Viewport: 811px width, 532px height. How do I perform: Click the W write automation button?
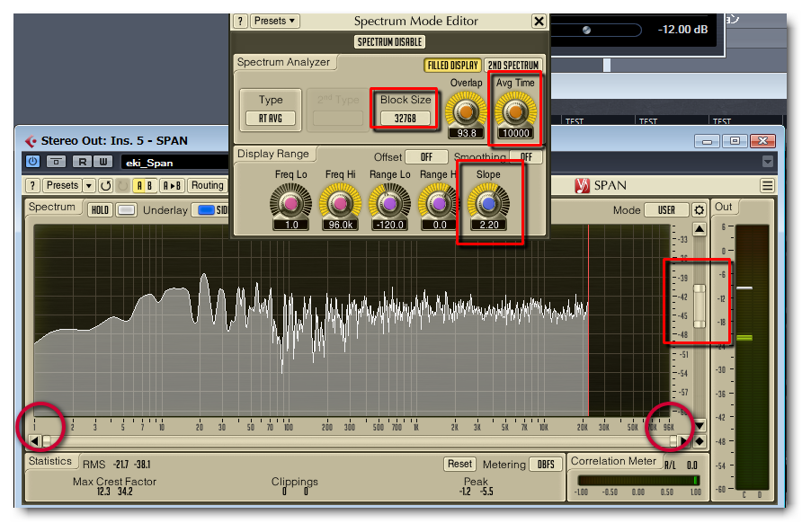[103, 162]
